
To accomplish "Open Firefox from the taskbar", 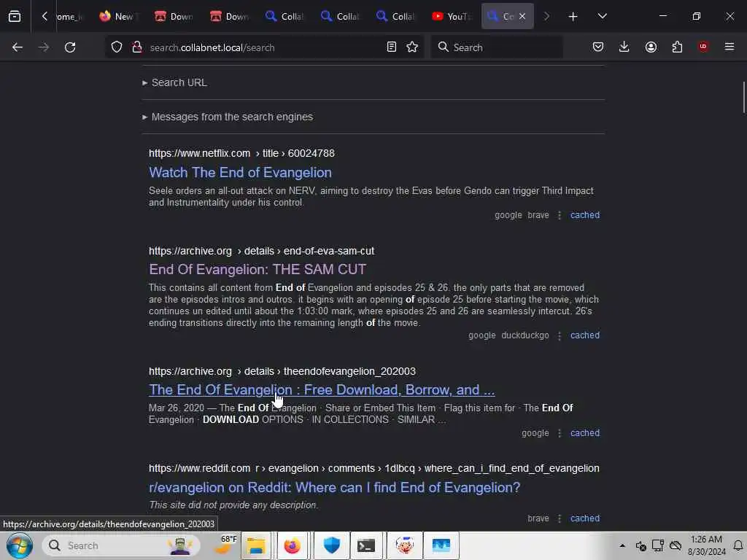I will (293, 545).
